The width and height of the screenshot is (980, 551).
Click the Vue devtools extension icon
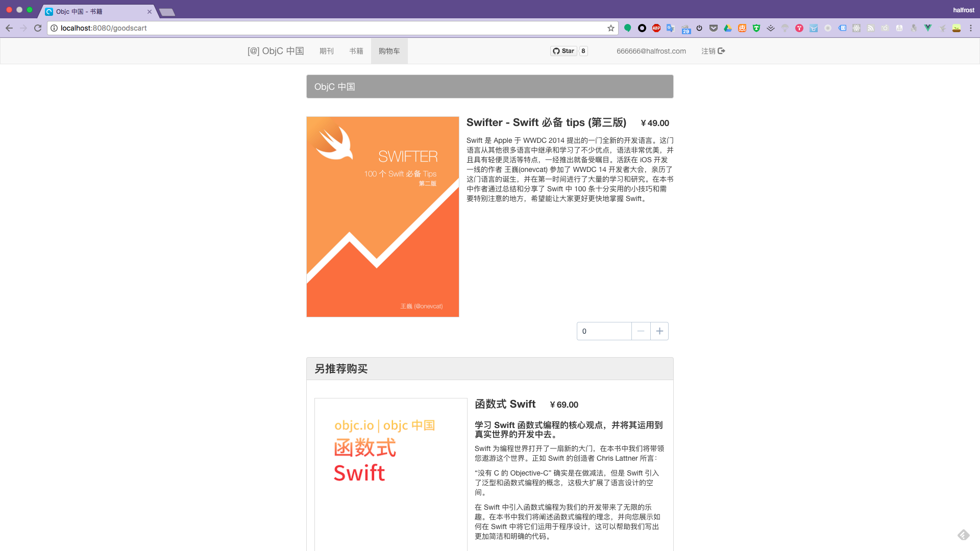point(928,28)
